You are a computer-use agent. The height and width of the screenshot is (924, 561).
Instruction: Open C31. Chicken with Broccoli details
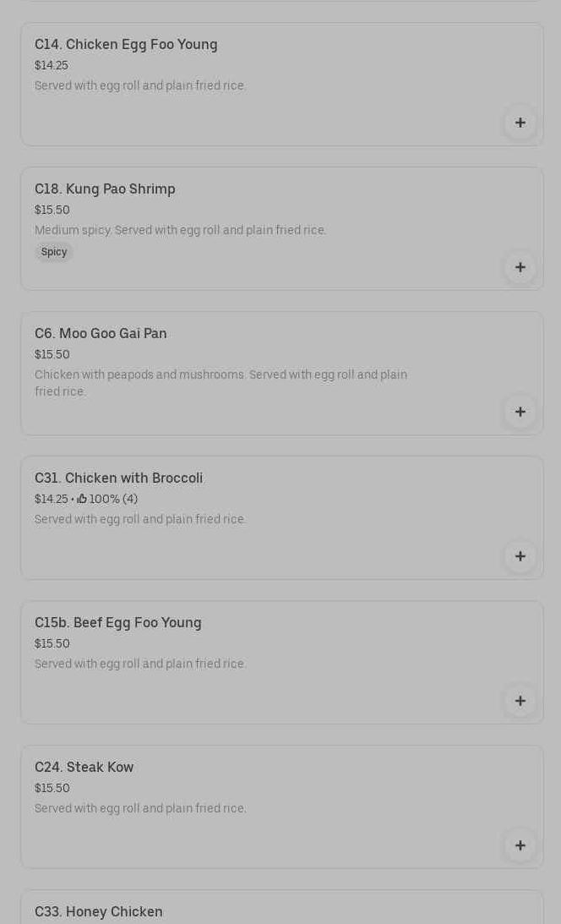(x=118, y=478)
